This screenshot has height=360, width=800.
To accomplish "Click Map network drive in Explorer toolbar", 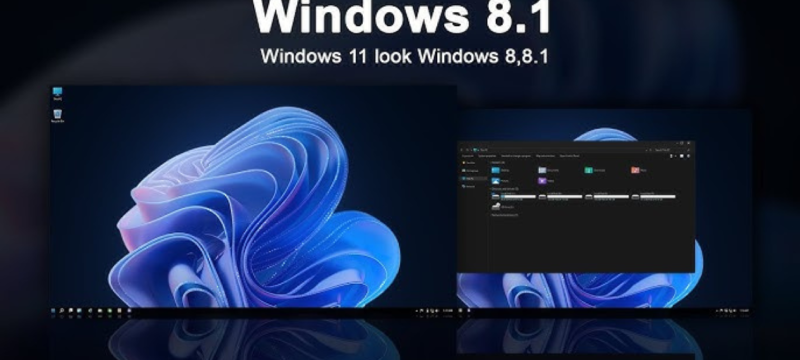I will point(545,156).
